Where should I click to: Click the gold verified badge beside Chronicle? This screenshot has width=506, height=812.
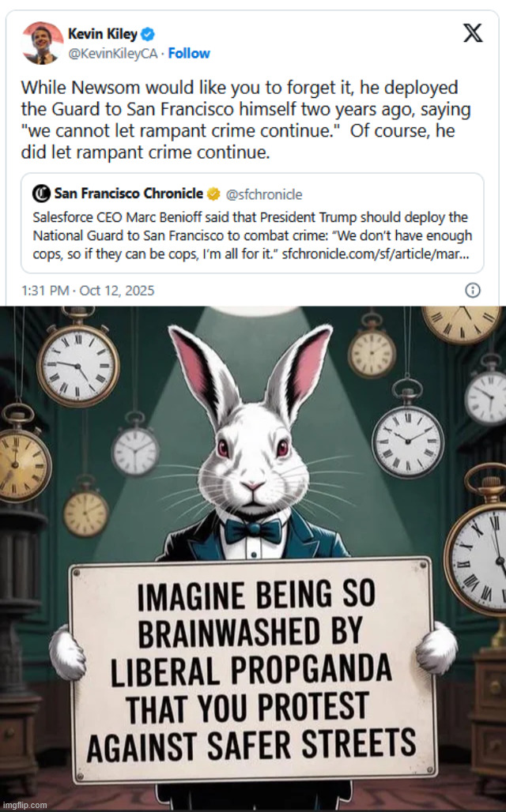coord(213,194)
